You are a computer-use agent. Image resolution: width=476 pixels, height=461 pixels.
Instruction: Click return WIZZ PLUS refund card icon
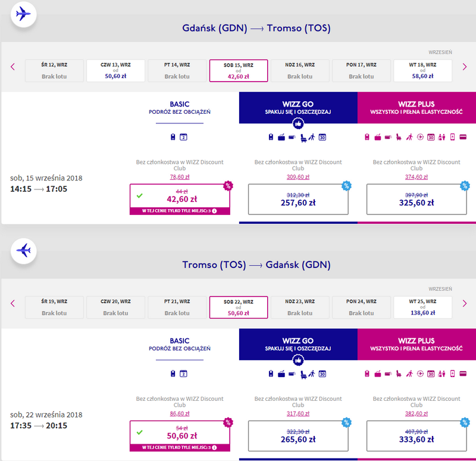tap(463, 374)
